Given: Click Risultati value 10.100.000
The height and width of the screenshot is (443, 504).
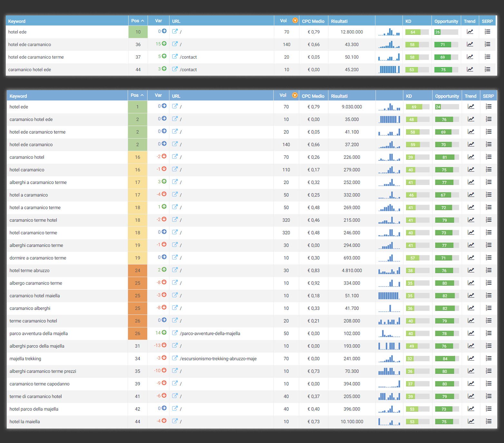Looking at the screenshot, I should [352, 421].
